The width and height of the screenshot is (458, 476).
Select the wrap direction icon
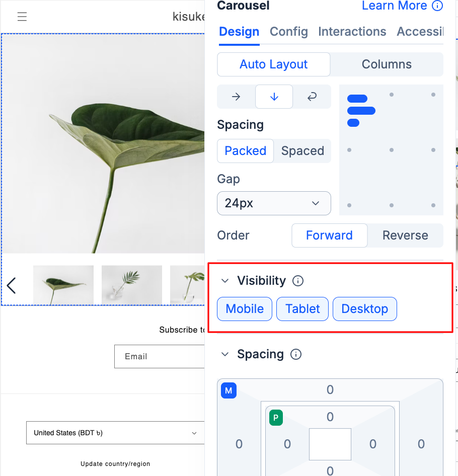(x=312, y=97)
